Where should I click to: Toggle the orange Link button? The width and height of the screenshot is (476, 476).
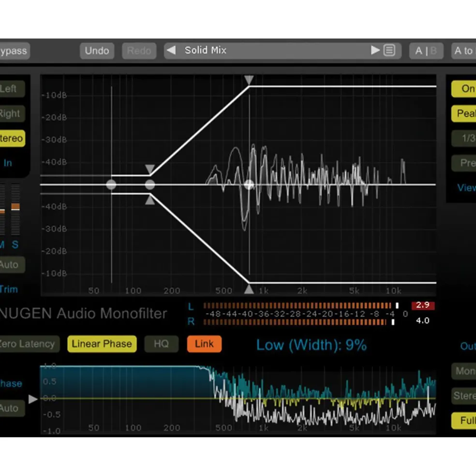[x=204, y=344]
